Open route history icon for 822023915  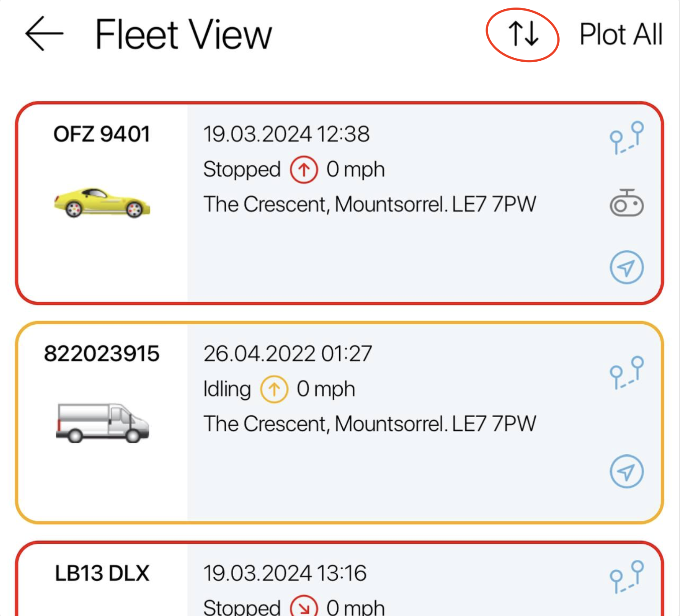[x=627, y=372]
